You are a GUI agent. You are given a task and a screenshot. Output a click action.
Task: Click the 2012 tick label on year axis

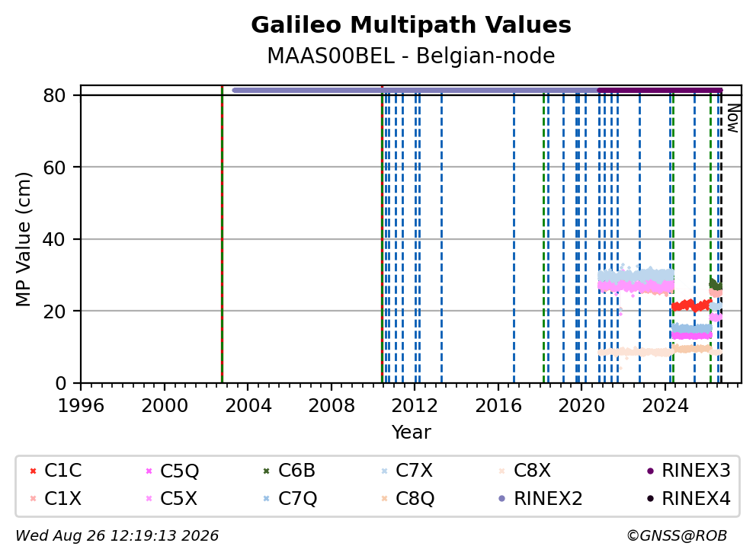415,406
